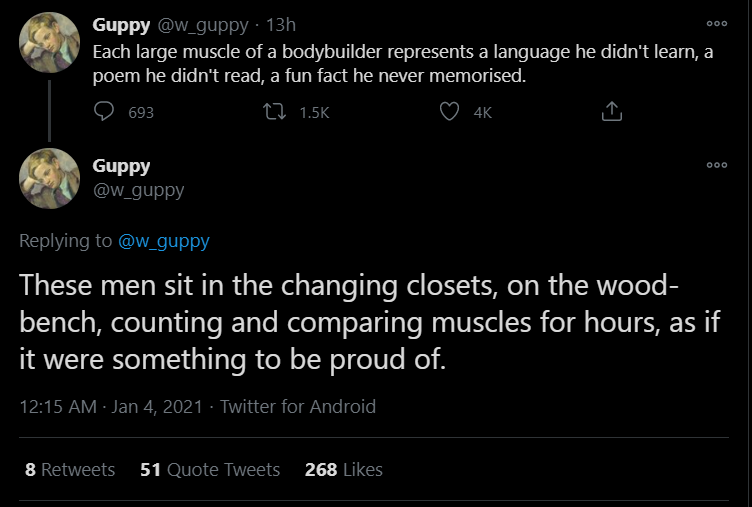
Task: Click the 12:15 AM Jan 4, 2021 timestamp
Action: point(110,406)
